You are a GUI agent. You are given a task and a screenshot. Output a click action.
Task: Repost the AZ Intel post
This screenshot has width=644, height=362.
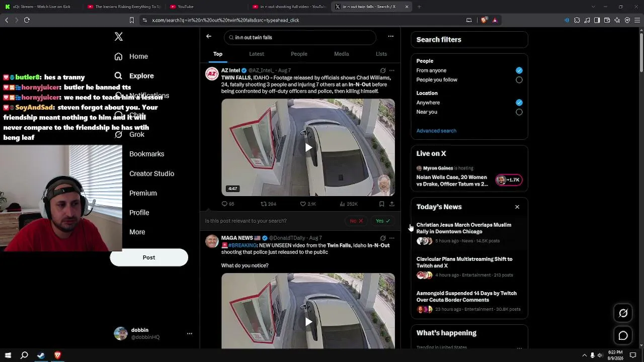tap(268, 204)
